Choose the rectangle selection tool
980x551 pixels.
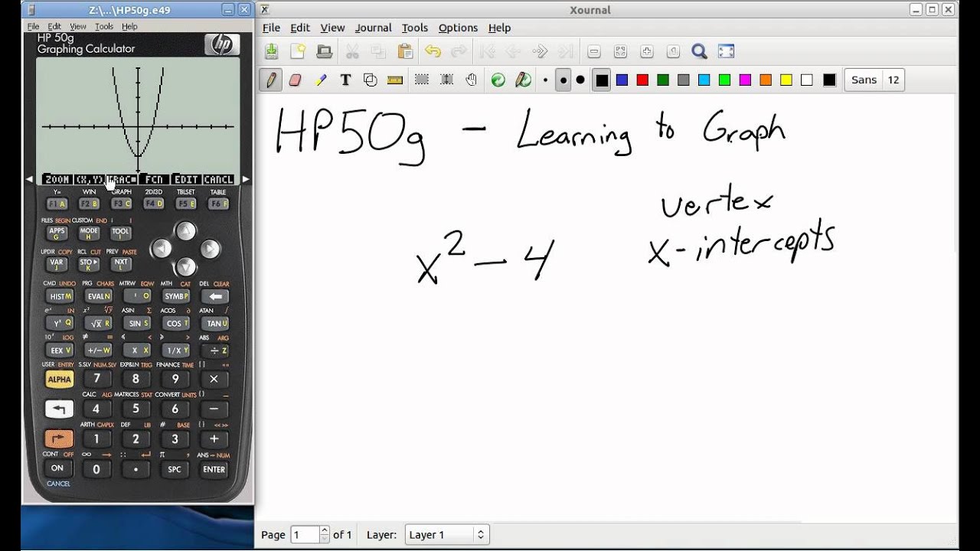422,80
